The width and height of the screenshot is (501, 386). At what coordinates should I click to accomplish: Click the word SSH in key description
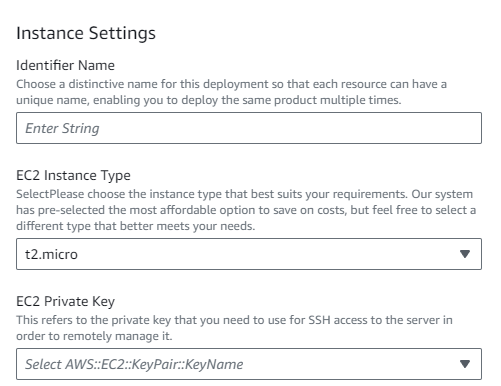click(x=319, y=320)
